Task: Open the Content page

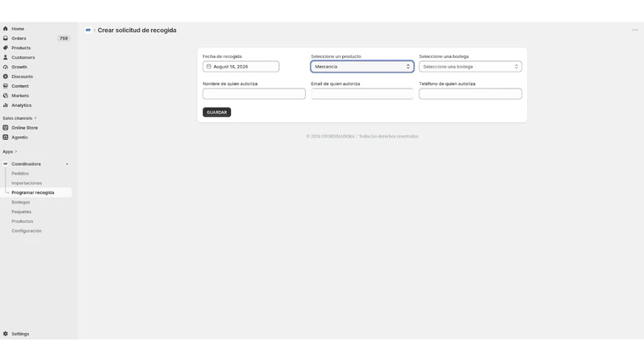Action: pos(20,86)
